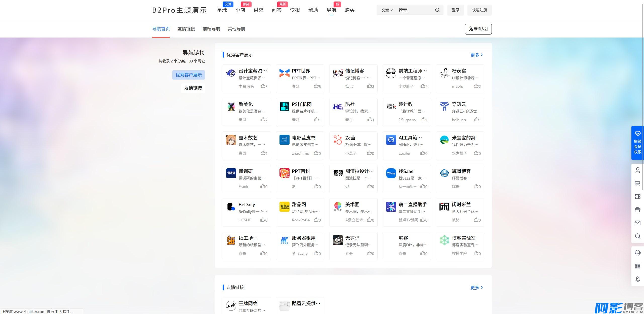Click the coupon ticket sidebar icon
The image size is (644, 314).
pos(637,196)
